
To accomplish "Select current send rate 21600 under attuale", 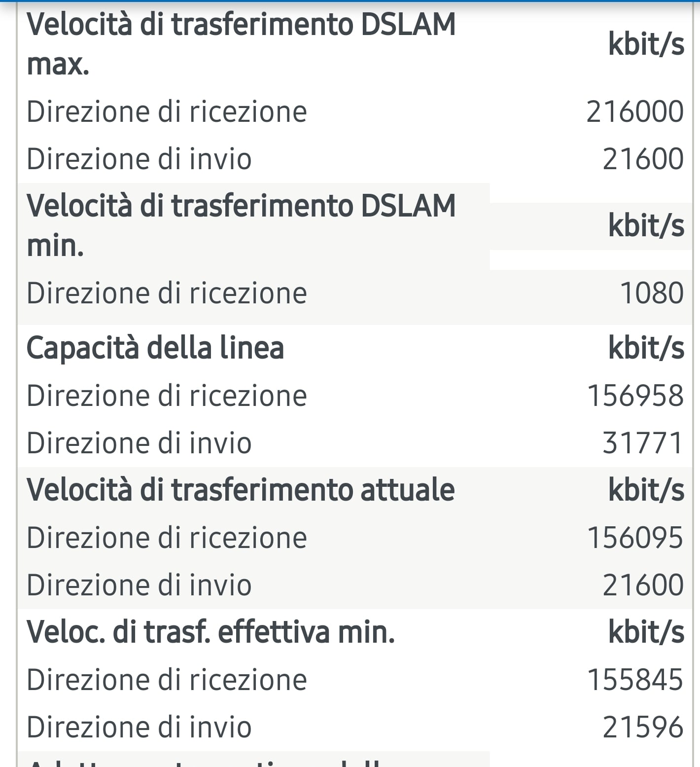I will (643, 585).
